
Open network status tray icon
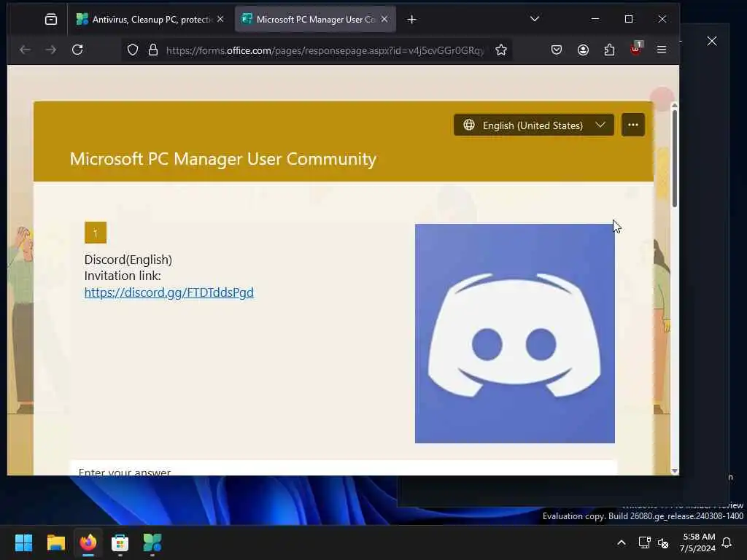[644, 542]
